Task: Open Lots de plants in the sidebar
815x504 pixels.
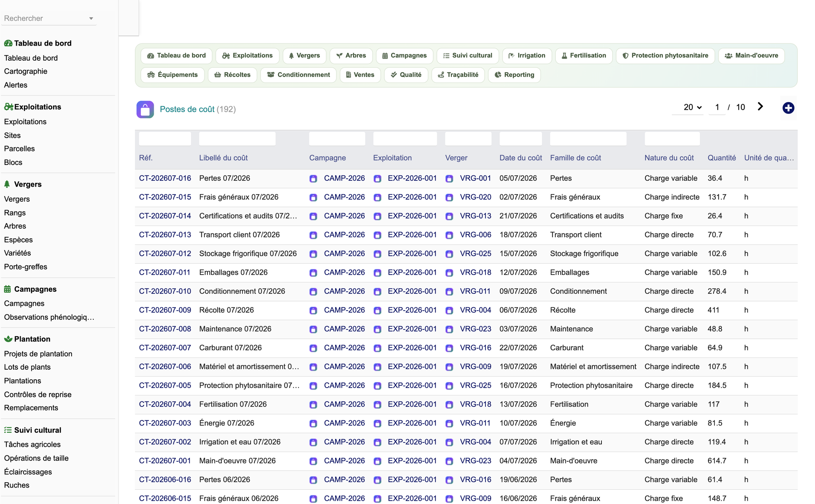Action: [27, 367]
